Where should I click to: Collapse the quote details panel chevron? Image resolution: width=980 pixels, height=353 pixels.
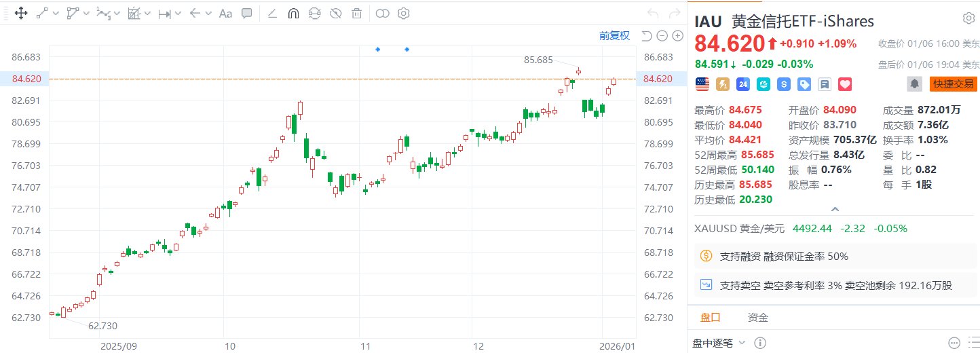pyautogui.click(x=835, y=210)
